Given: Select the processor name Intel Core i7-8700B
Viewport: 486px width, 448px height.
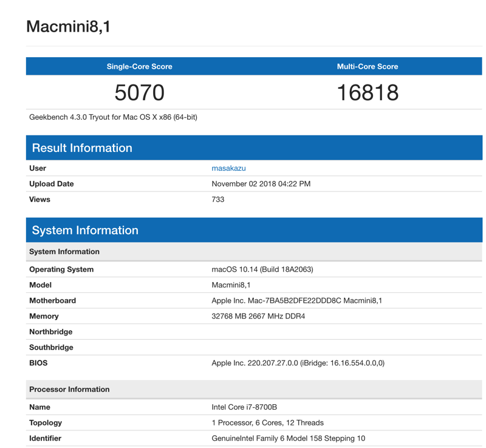Looking at the screenshot, I should coord(244,407).
